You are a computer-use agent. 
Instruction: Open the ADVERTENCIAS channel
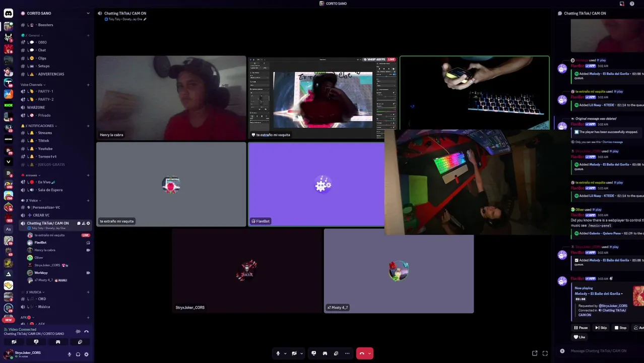(55, 74)
